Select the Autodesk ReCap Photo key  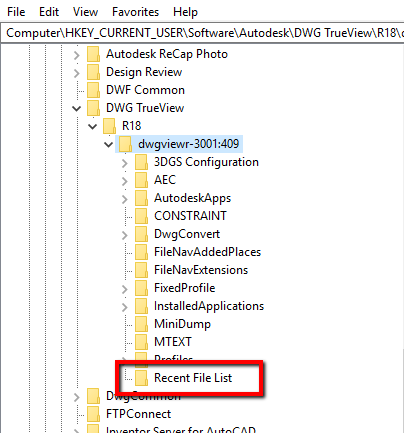(x=167, y=54)
